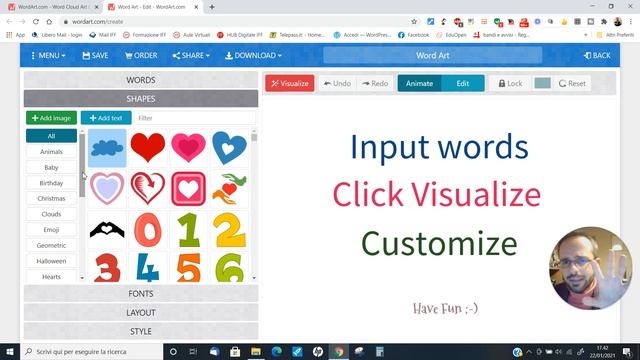Choose the black heart-hands shape
Image resolution: width=640 pixels, height=360 pixels.
[107, 229]
